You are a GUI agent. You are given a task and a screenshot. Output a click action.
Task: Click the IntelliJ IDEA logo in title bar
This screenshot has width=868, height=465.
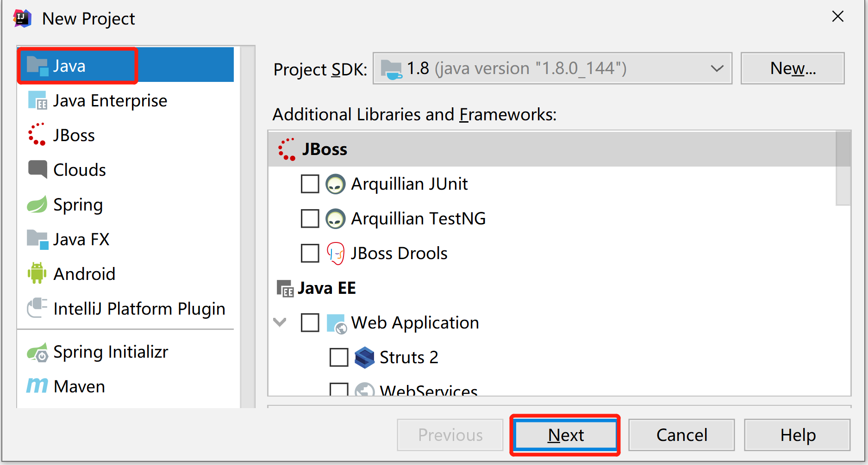(x=22, y=19)
